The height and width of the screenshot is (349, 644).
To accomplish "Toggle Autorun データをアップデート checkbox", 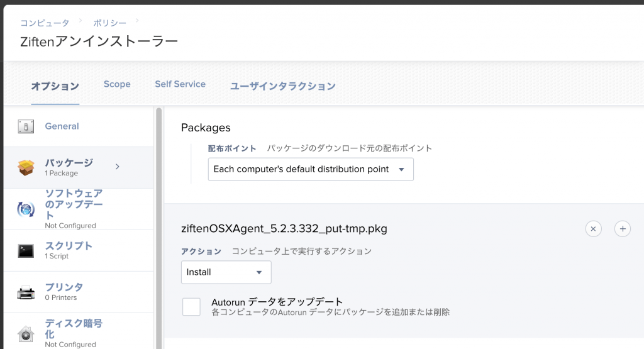I will click(x=191, y=307).
